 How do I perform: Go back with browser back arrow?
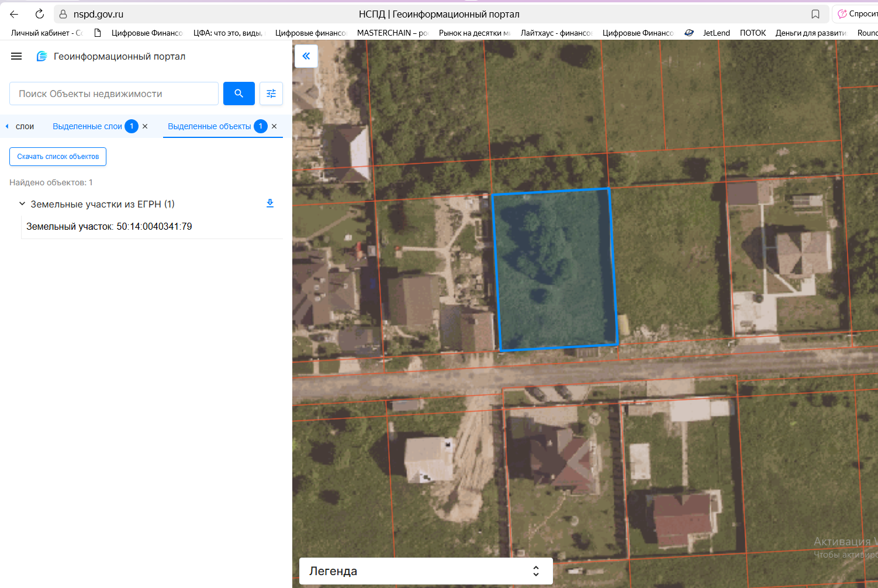pos(14,14)
